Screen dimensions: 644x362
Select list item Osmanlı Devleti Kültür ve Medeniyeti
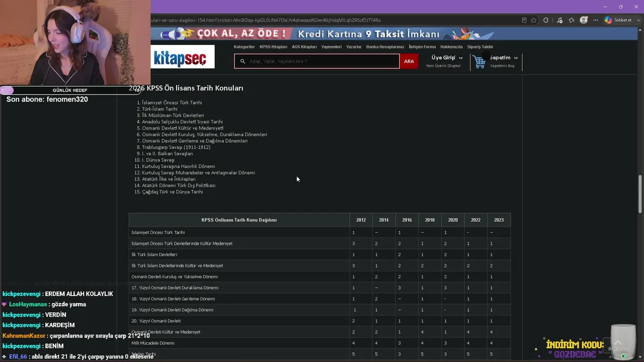[x=183, y=128]
